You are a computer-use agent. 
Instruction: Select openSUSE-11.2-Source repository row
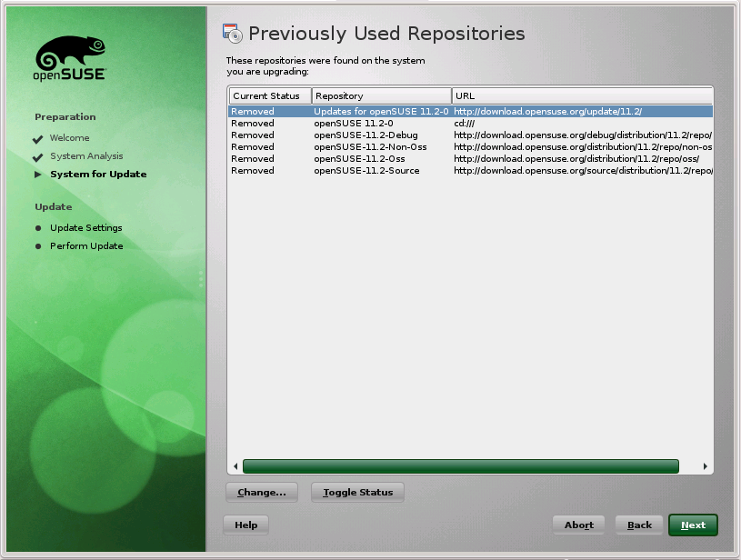click(x=470, y=171)
